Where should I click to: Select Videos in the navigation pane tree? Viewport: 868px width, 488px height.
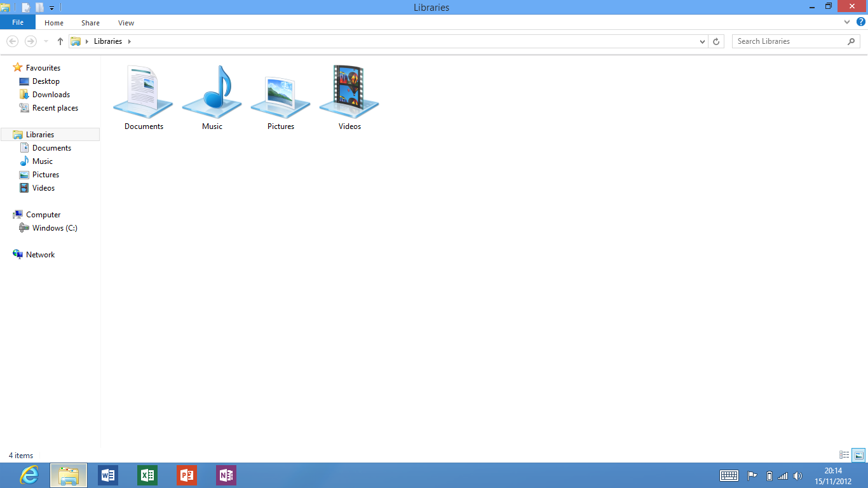click(x=43, y=188)
